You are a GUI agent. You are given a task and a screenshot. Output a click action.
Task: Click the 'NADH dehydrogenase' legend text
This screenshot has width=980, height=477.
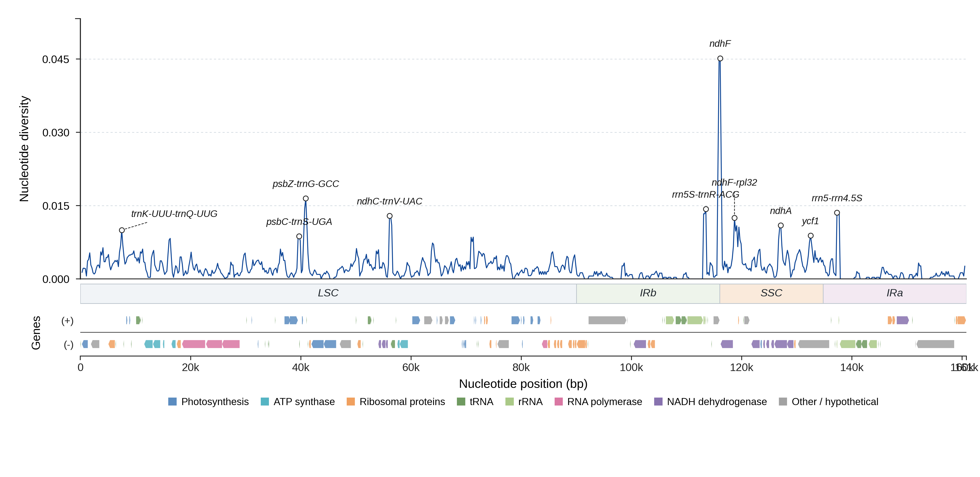[717, 402]
